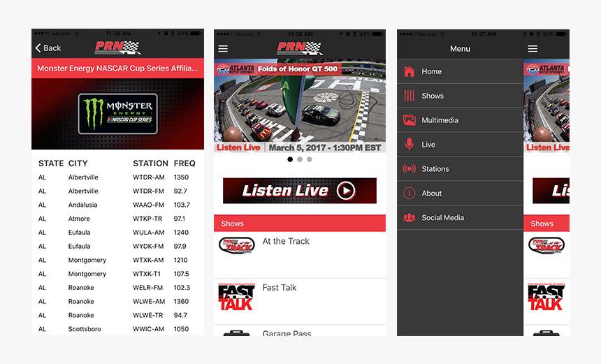Click the Home house icon
This screenshot has height=364, width=601.
(x=409, y=71)
